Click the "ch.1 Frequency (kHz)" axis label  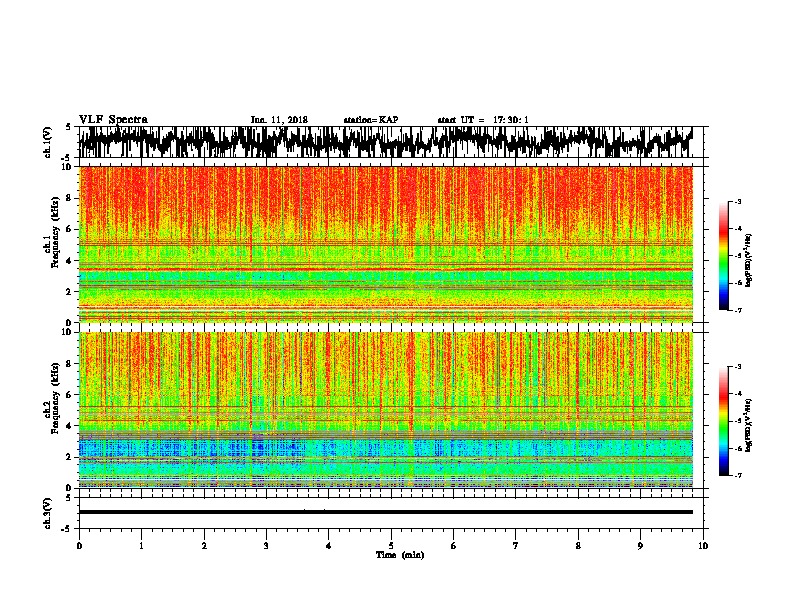(51, 233)
